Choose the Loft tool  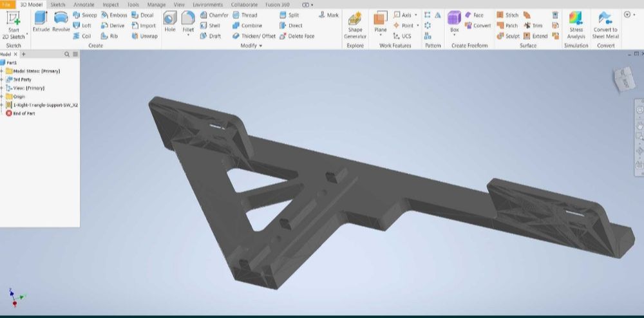[82, 26]
